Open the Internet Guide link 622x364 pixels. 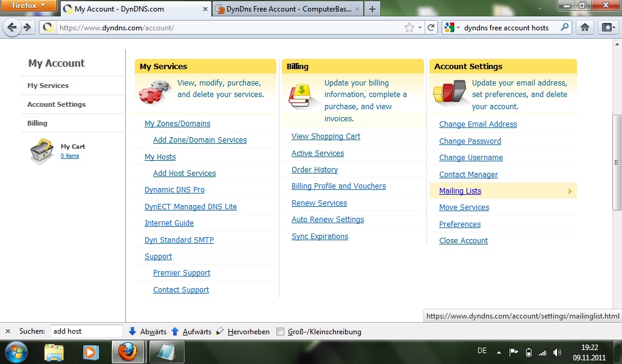[169, 223]
